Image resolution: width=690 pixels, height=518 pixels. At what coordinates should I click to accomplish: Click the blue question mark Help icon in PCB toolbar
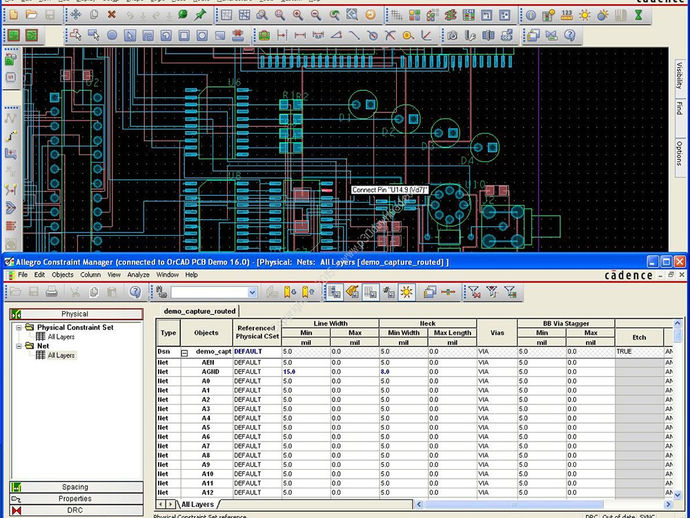tap(570, 35)
